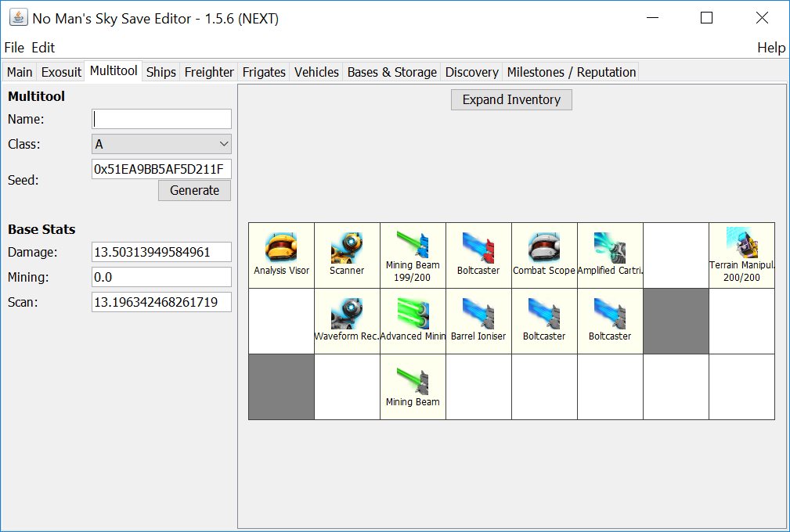The width and height of the screenshot is (790, 532).
Task: Switch to the Main tab
Action: (x=20, y=72)
